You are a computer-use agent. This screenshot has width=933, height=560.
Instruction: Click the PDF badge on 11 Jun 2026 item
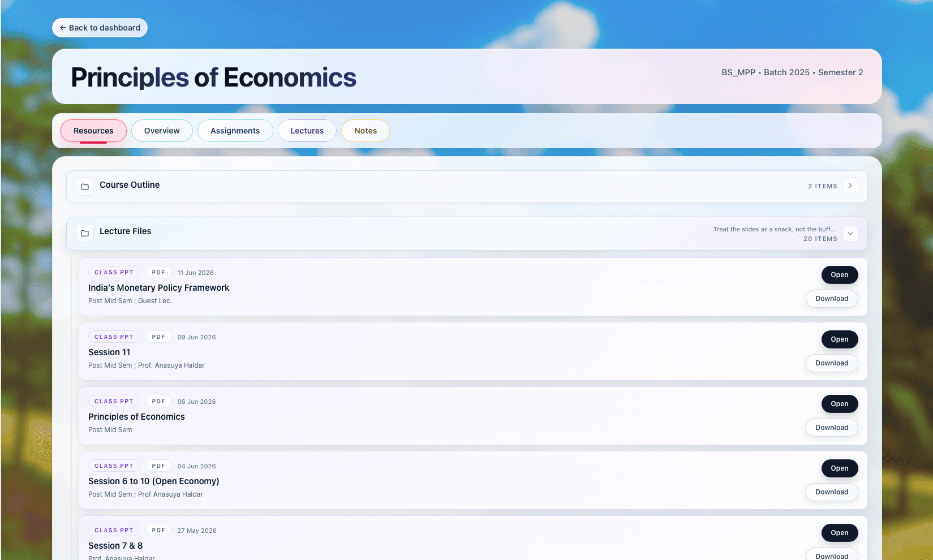[158, 273]
